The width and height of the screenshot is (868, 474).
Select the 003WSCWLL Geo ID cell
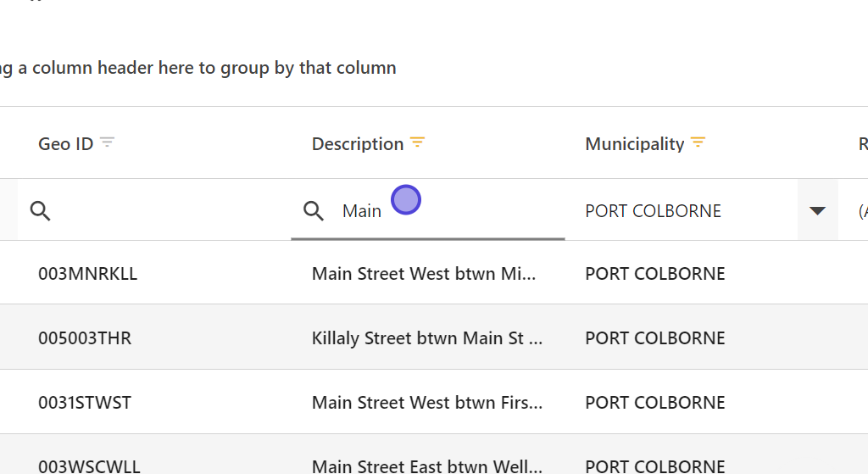87,466
